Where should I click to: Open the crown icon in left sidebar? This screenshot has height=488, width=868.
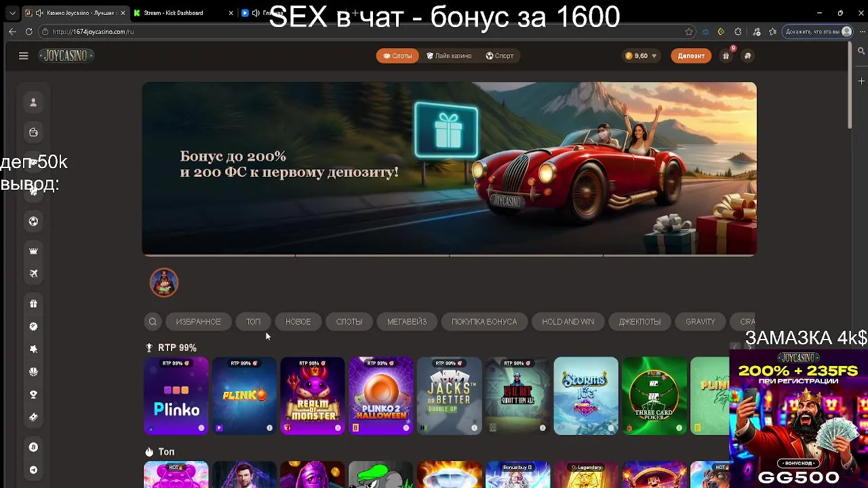(x=33, y=251)
